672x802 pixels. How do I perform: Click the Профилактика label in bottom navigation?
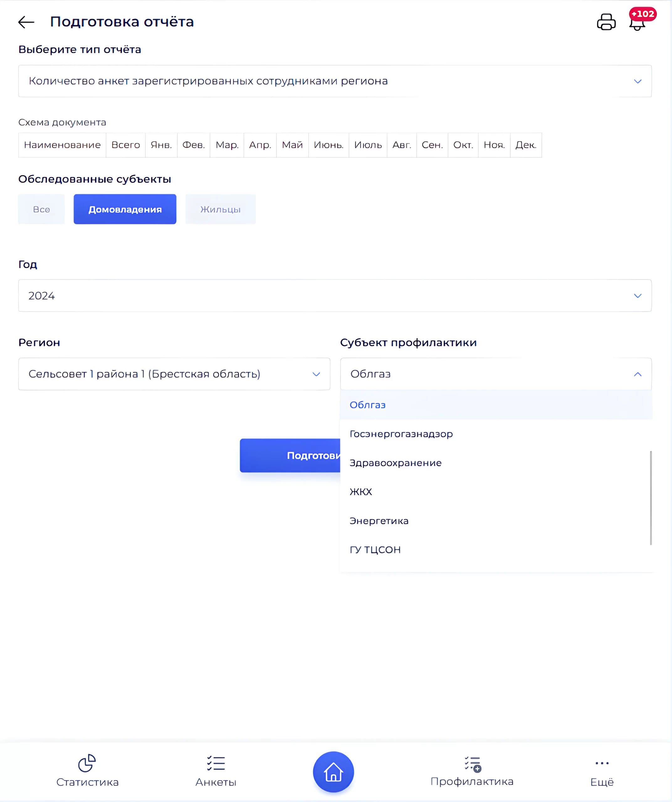tap(472, 782)
